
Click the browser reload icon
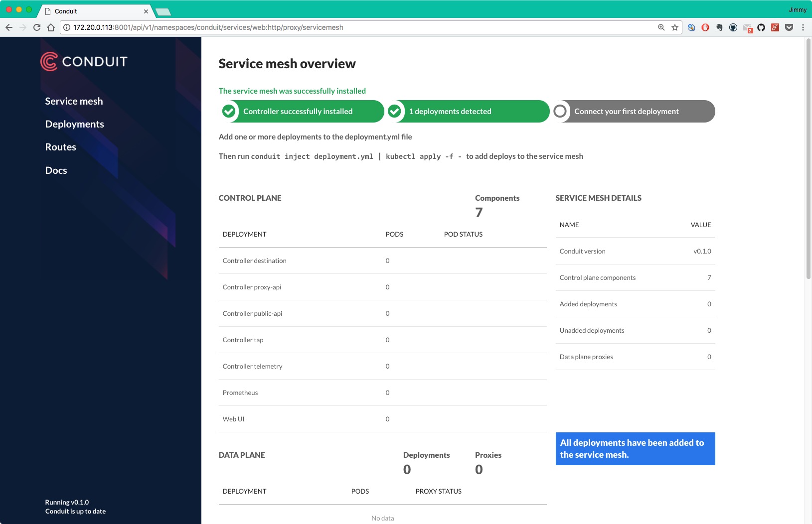coord(37,27)
